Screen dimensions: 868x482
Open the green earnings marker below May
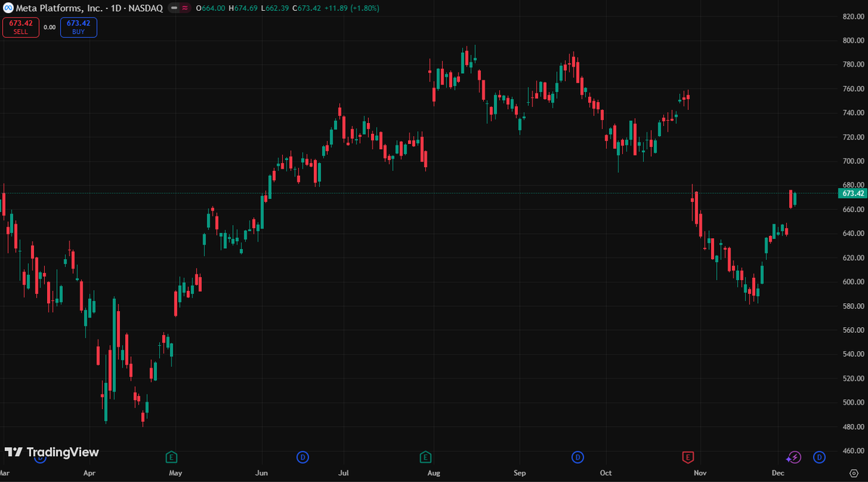point(171,457)
